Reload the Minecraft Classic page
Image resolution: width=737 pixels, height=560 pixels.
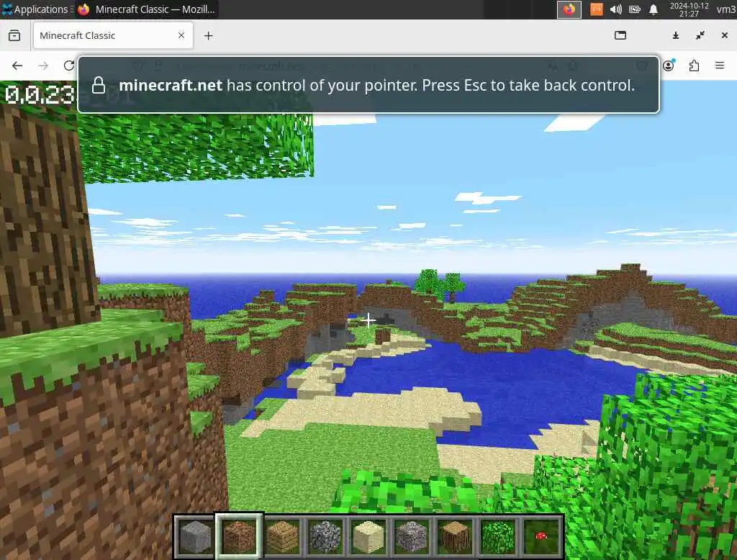69,66
